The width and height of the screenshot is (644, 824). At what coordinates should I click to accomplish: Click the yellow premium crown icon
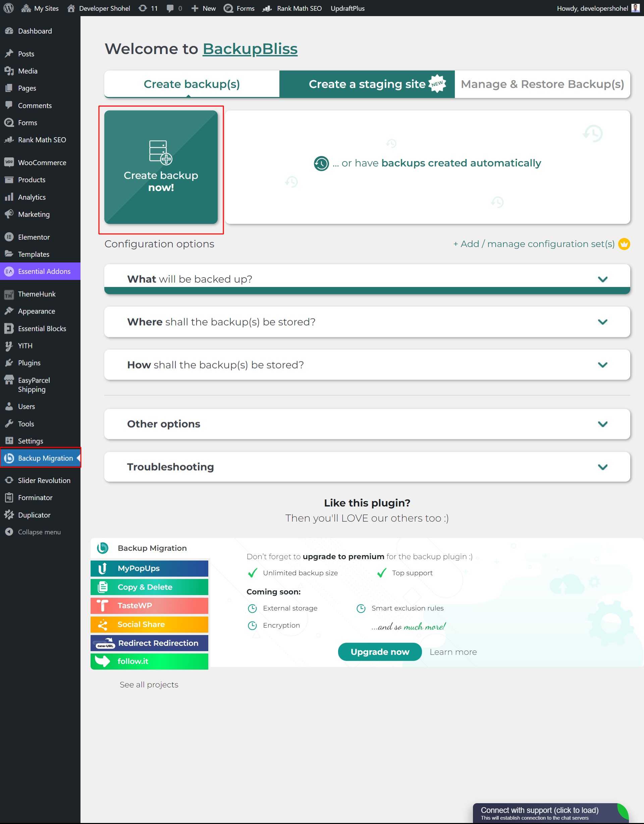(624, 244)
